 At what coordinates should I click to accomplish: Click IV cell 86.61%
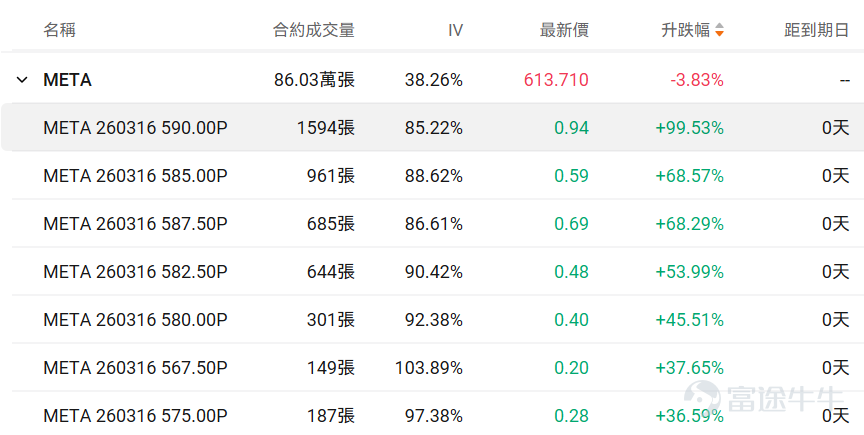(x=434, y=224)
